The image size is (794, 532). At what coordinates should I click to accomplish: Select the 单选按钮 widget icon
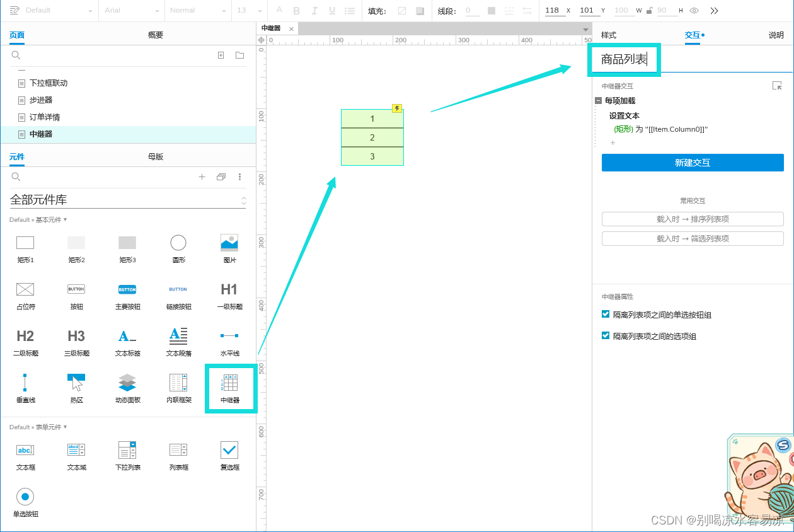(25, 497)
